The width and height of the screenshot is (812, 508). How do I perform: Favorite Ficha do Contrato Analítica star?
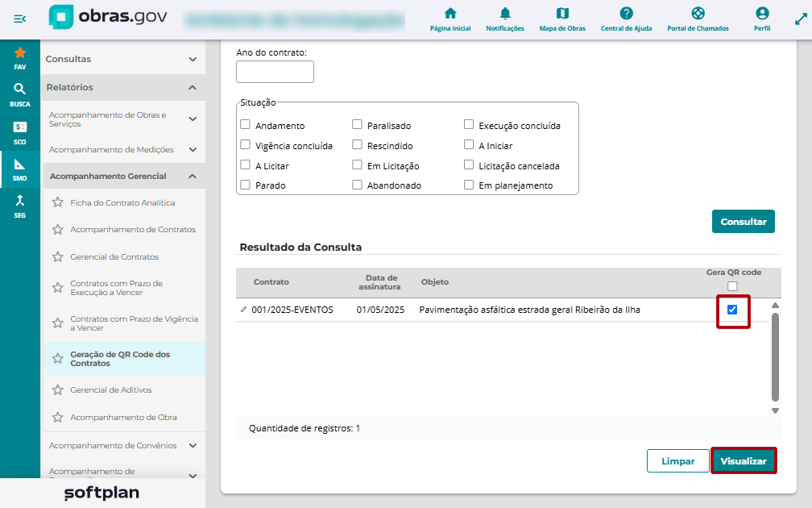57,202
